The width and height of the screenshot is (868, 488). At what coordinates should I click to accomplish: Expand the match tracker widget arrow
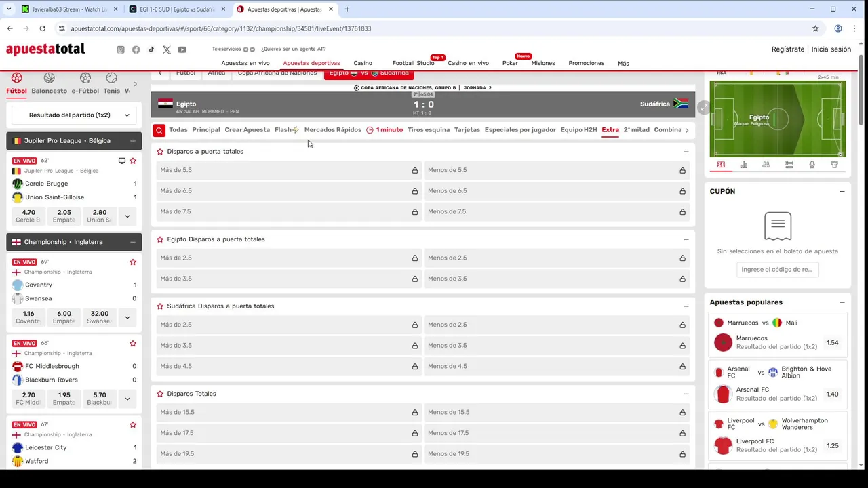[x=704, y=108]
